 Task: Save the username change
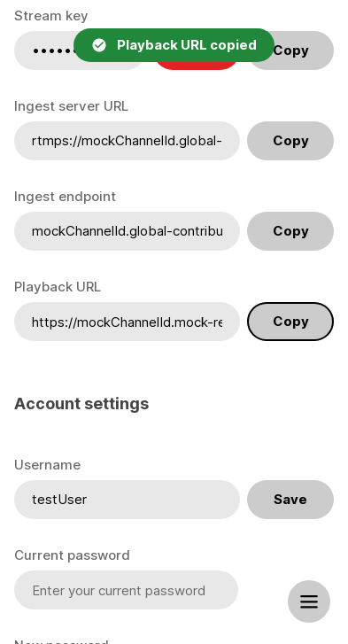point(290,500)
